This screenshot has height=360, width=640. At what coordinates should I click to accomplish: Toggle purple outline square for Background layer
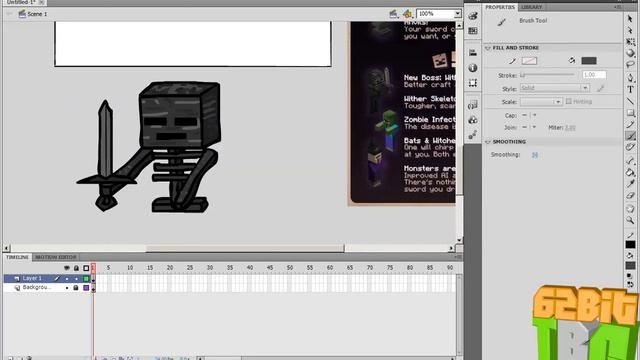[x=86, y=288]
